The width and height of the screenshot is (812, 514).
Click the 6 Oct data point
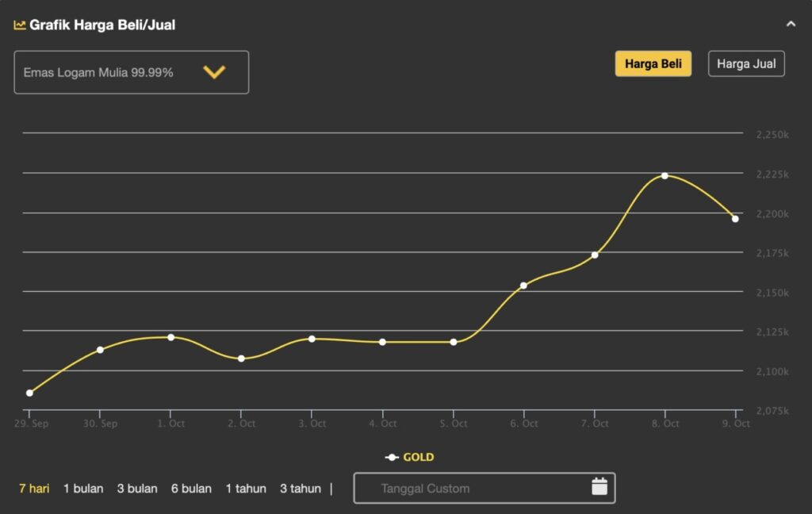pos(523,286)
